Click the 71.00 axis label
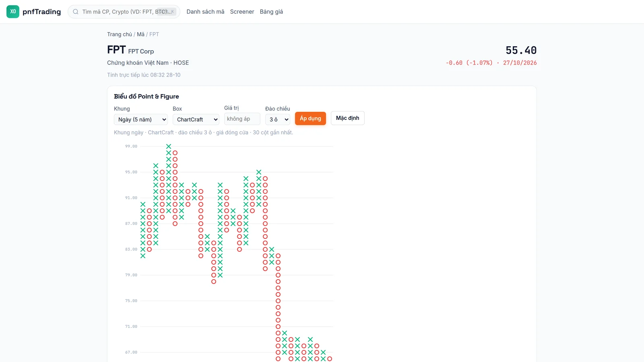Viewport: 644px width, 362px height. point(131,327)
